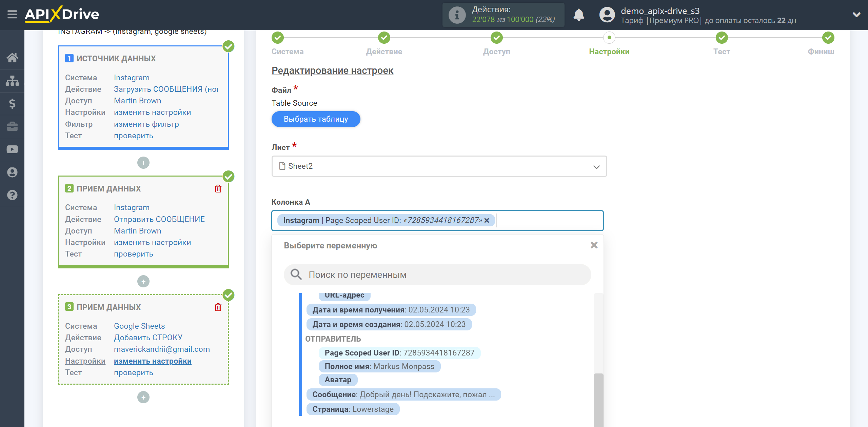The width and height of the screenshot is (868, 427).
Task: Open the connections sitemap icon in sidebar
Action: [12, 81]
